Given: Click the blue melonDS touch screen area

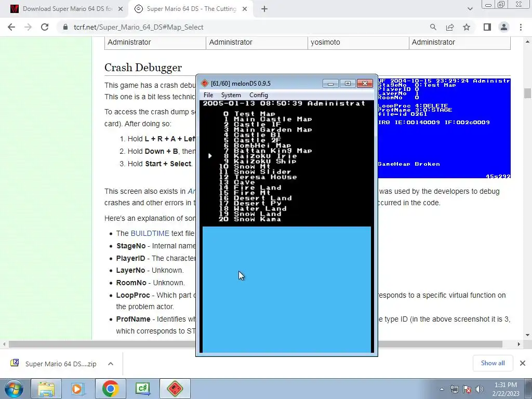Looking at the screenshot, I should pos(287,289).
